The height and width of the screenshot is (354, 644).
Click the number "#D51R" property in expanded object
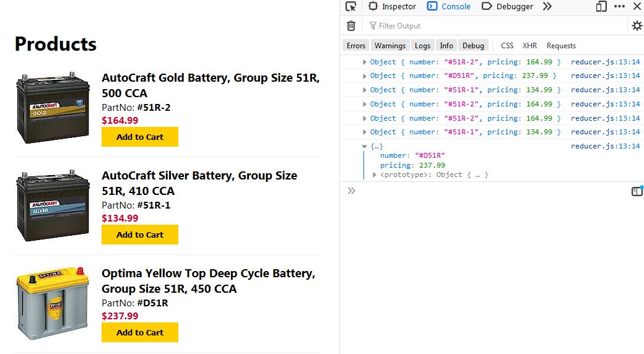412,155
